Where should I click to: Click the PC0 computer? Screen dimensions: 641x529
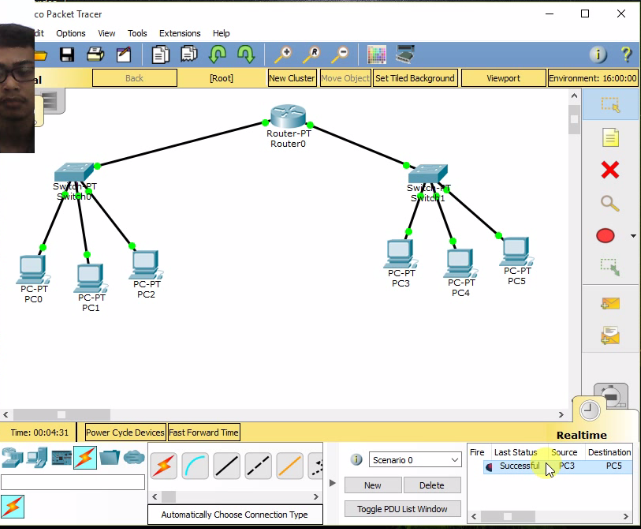click(32, 269)
